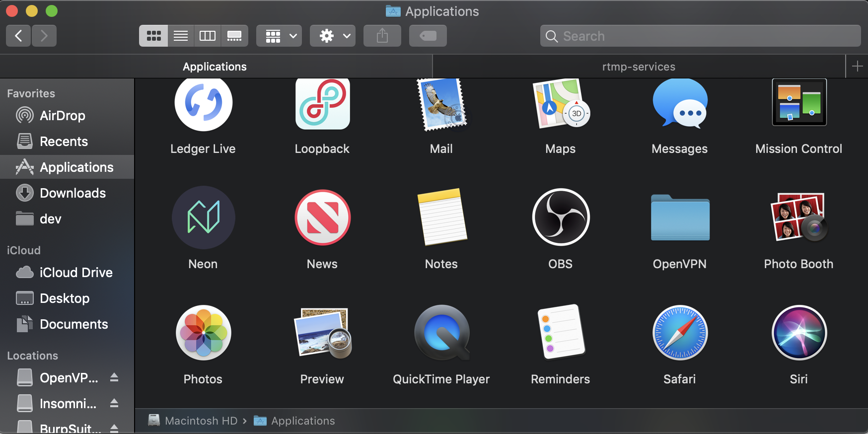Open the group-by arrangement dropdown
868x434 pixels.
point(279,36)
